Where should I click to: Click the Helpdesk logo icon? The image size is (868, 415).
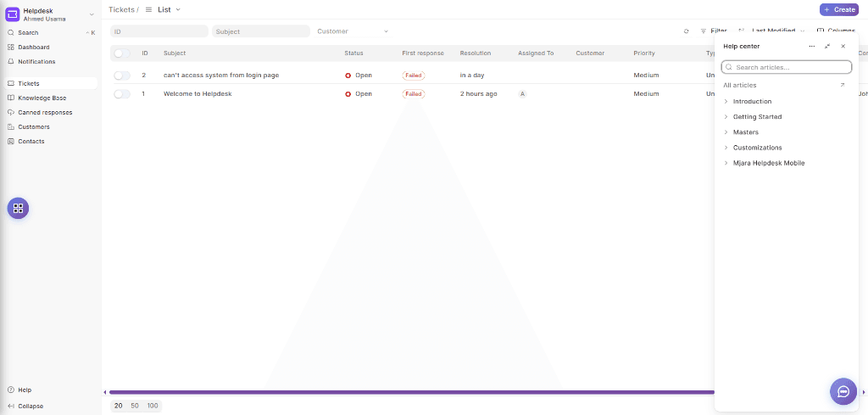(x=12, y=14)
